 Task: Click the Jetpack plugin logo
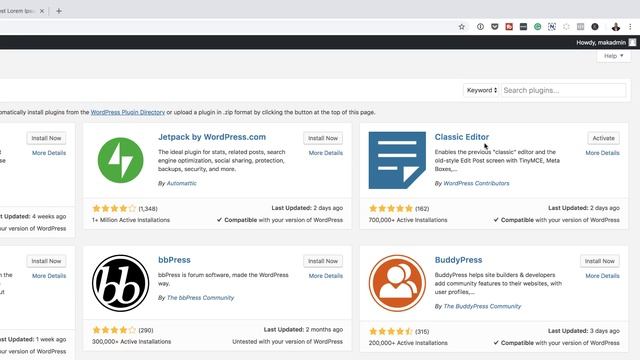tap(120, 160)
